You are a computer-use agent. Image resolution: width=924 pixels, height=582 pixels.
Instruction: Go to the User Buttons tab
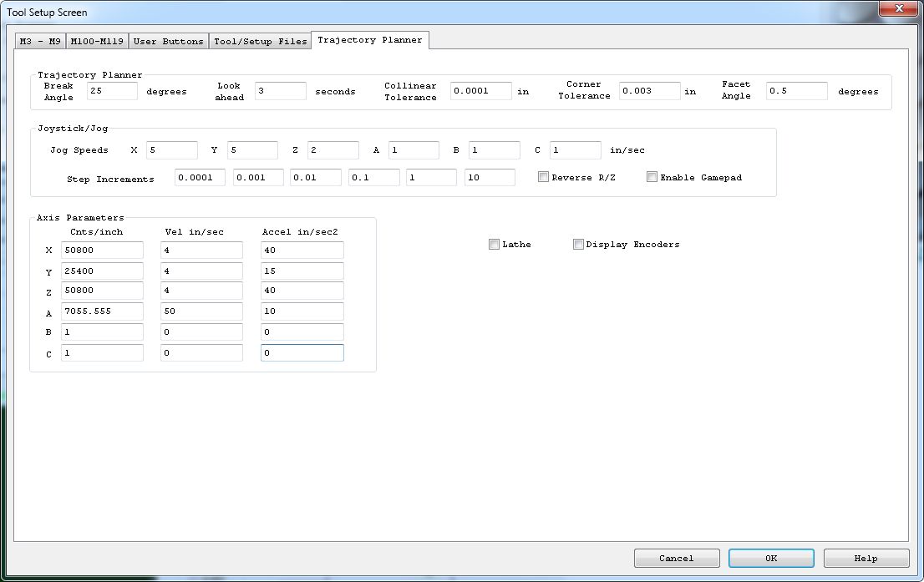click(168, 41)
